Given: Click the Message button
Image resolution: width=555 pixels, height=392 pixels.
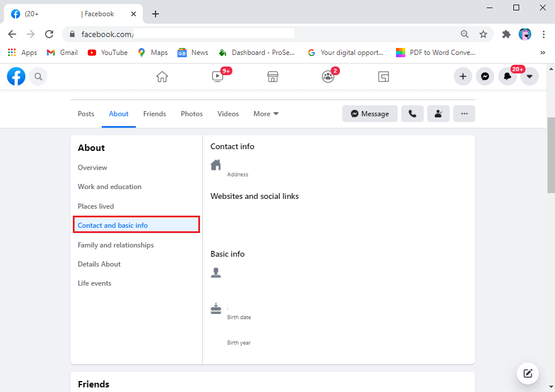Looking at the screenshot, I should pyautogui.click(x=369, y=114).
